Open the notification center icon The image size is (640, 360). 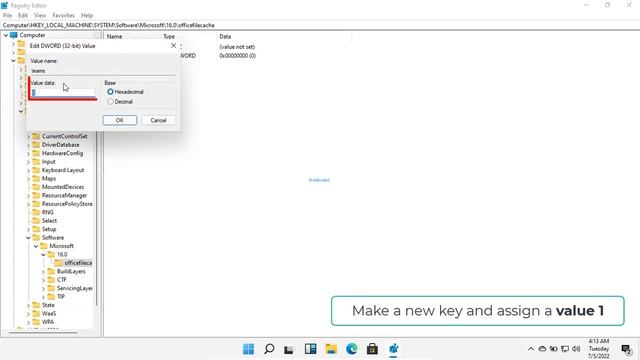coord(626,349)
